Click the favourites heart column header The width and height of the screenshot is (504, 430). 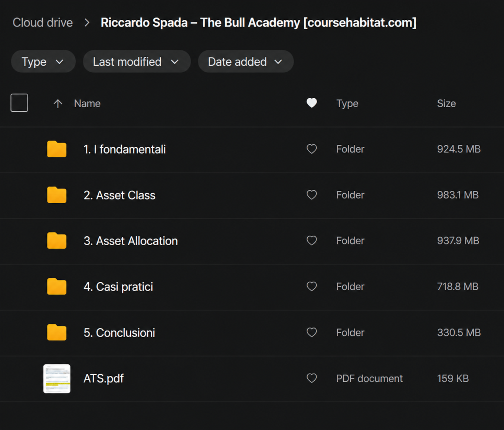pyautogui.click(x=312, y=103)
